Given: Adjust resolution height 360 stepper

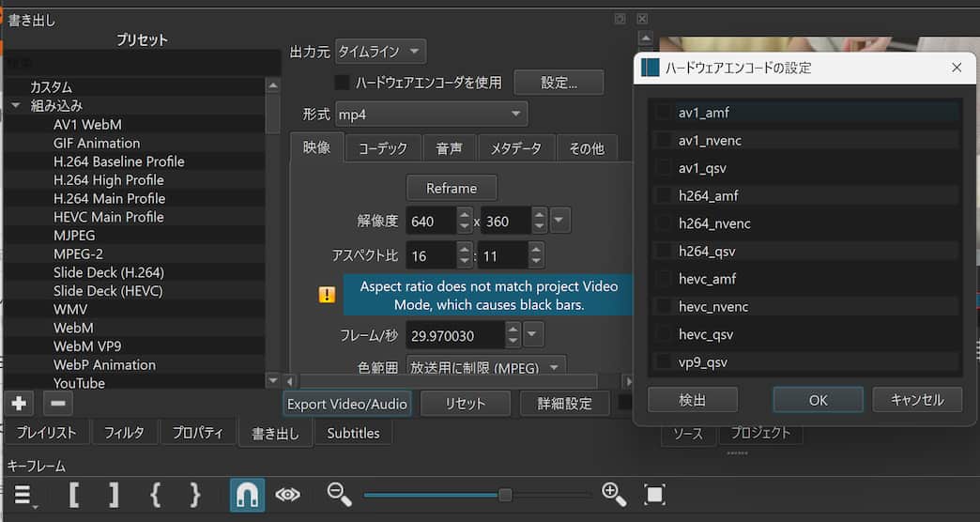Looking at the screenshot, I should click(x=540, y=221).
